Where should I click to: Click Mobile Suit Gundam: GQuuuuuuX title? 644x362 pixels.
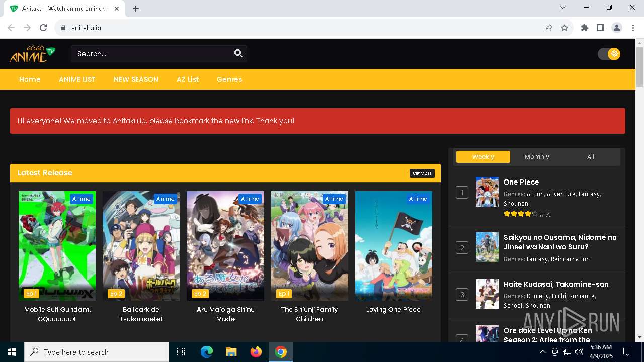(x=57, y=314)
